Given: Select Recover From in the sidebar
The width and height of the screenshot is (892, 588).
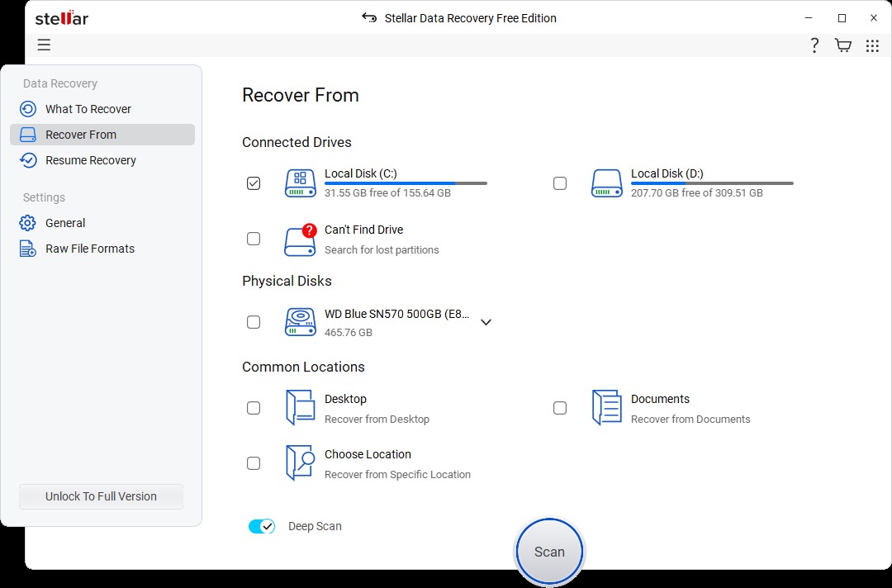Looking at the screenshot, I should 80,134.
